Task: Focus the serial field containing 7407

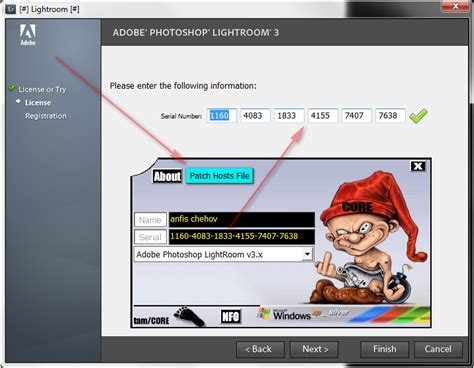Action: pyautogui.click(x=356, y=116)
